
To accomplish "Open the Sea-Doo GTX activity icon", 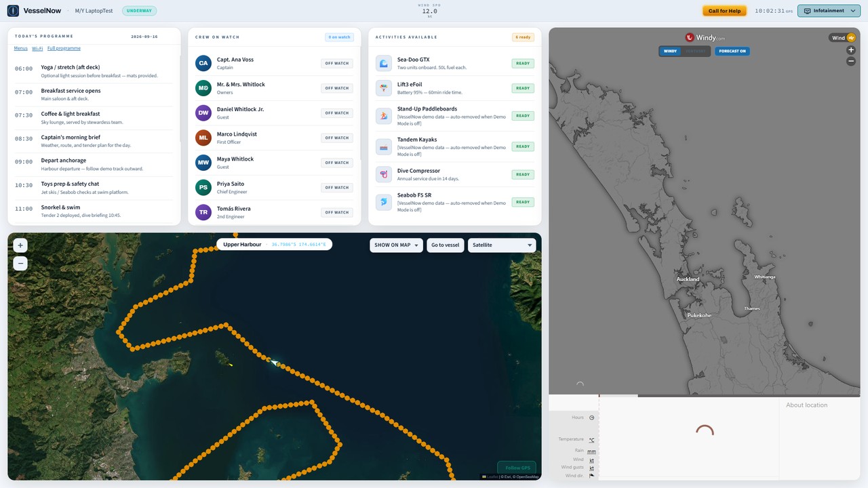I will pos(384,63).
